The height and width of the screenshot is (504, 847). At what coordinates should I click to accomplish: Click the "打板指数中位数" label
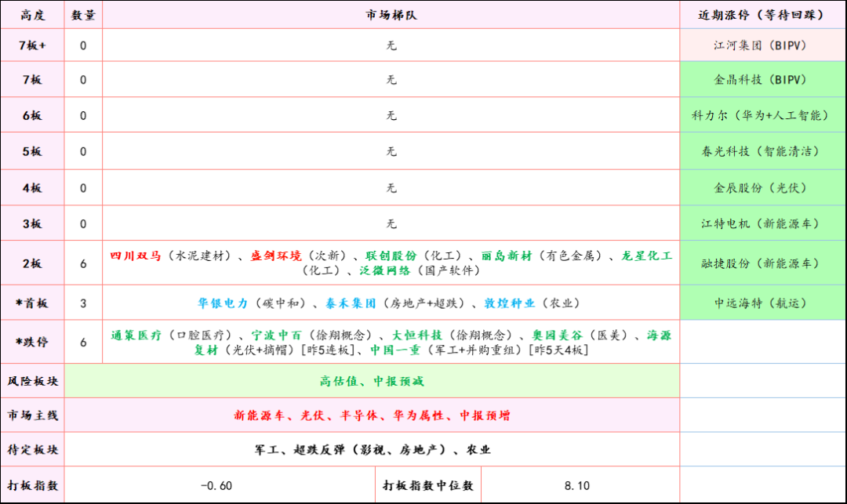(x=428, y=486)
